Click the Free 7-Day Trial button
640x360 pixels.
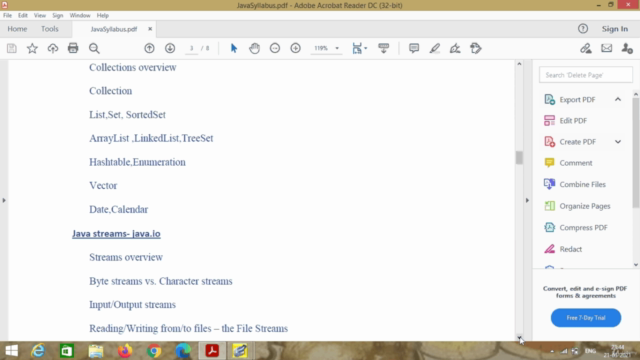pyautogui.click(x=586, y=318)
